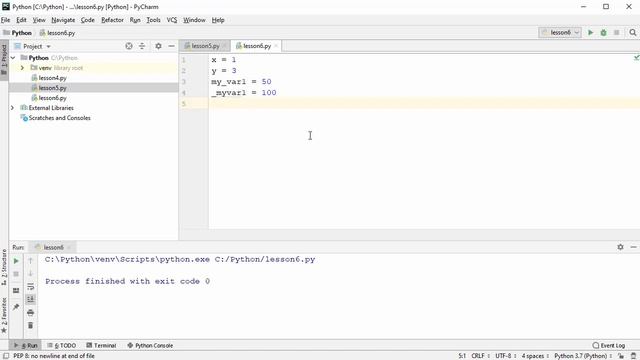Image resolution: width=640 pixels, height=360 pixels.
Task: Toggle soft-wrap in the Run console
Action: tap(30, 287)
